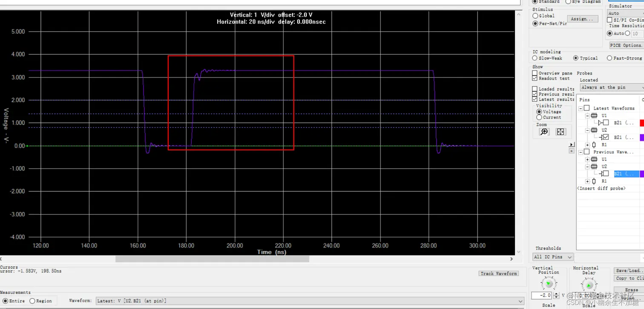Check the Latest Waveforms group checkbox
The image size is (644, 309).
pyautogui.click(x=587, y=108)
